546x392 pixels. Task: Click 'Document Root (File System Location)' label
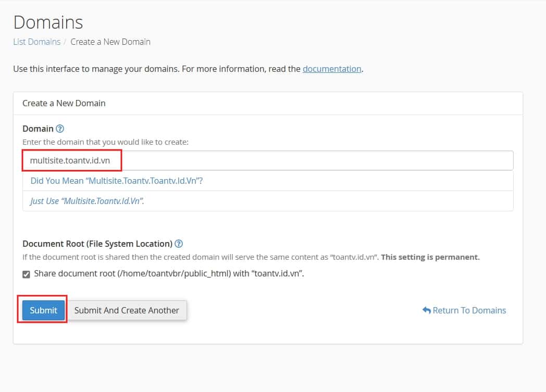point(97,244)
